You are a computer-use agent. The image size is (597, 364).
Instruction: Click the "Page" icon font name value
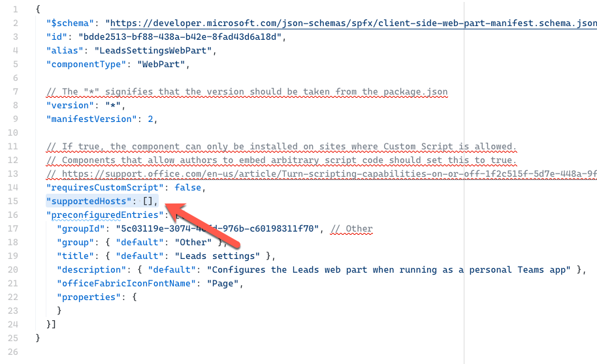223,283
